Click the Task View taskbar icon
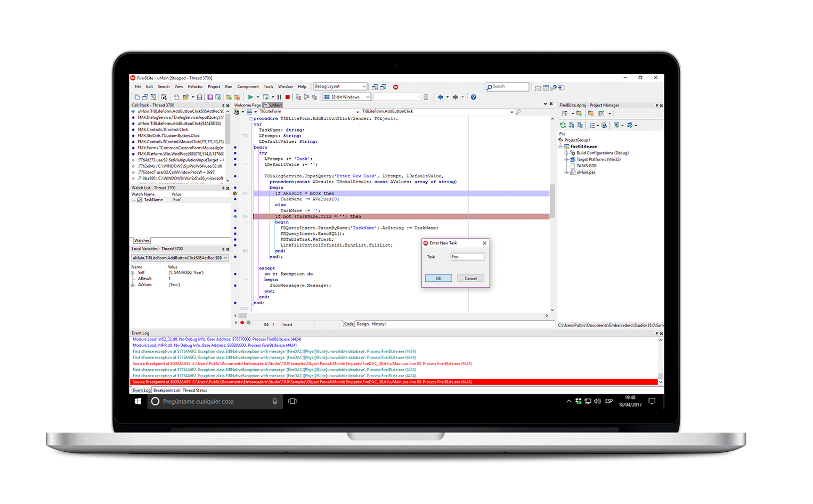This screenshot has width=813, height=504. [292, 401]
